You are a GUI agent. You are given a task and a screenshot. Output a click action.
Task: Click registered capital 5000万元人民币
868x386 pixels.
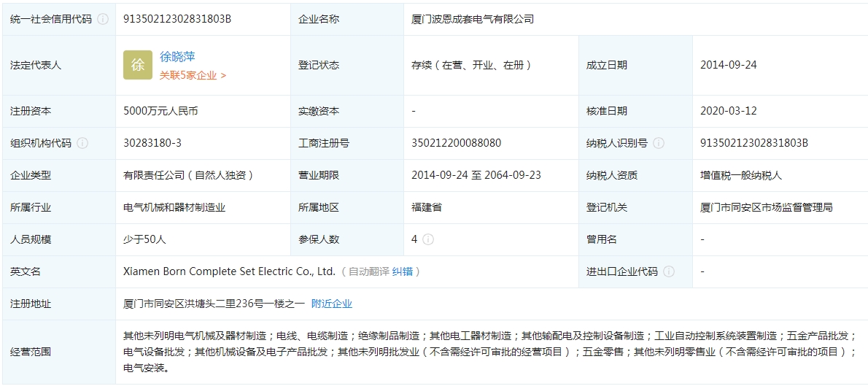click(x=160, y=112)
